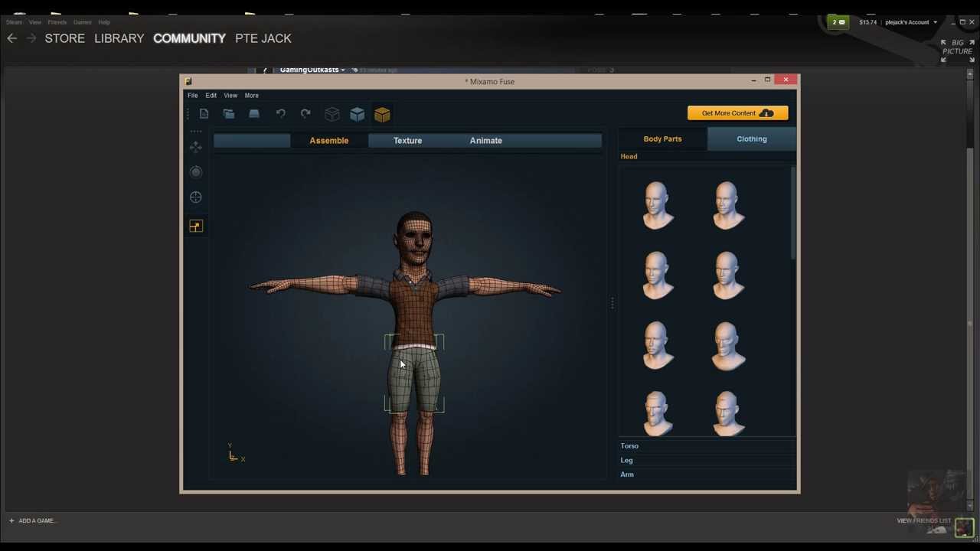
Task: Click the character's head in the viewport
Action: (415, 239)
